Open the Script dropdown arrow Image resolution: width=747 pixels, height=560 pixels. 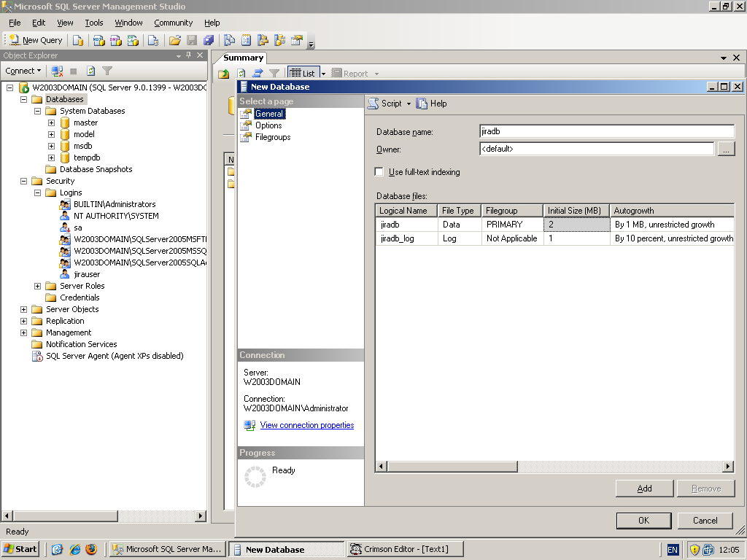409,104
